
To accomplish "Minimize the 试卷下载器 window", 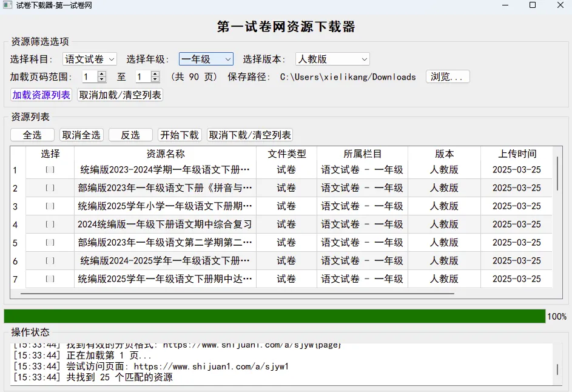I will tap(505, 5).
